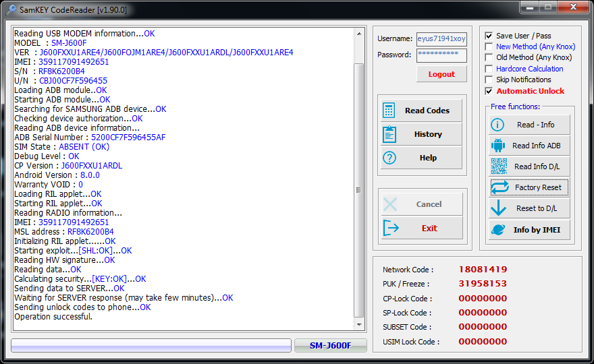Click the greyed Cancel X icon
594x364 pixels.
[x=390, y=204]
